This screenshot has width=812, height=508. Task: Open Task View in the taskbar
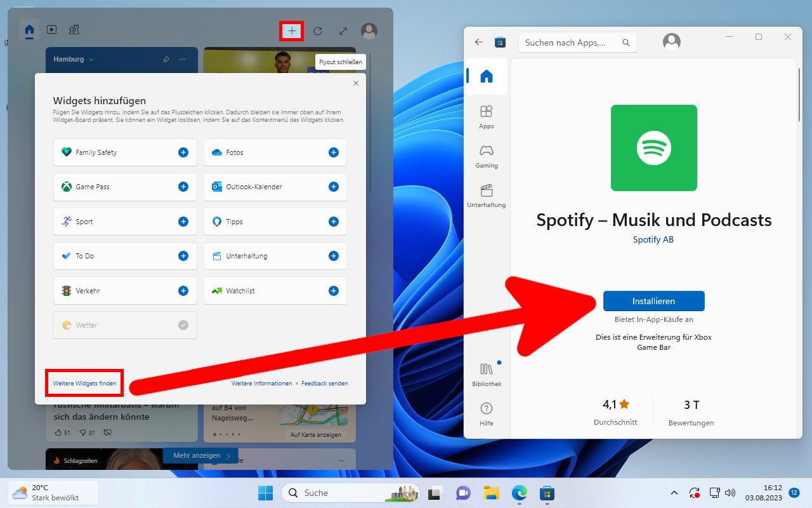(435, 493)
